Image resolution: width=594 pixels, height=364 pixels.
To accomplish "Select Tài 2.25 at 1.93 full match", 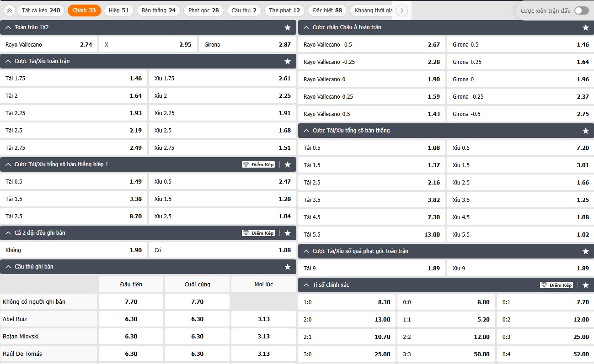I will pyautogui.click(x=74, y=113).
